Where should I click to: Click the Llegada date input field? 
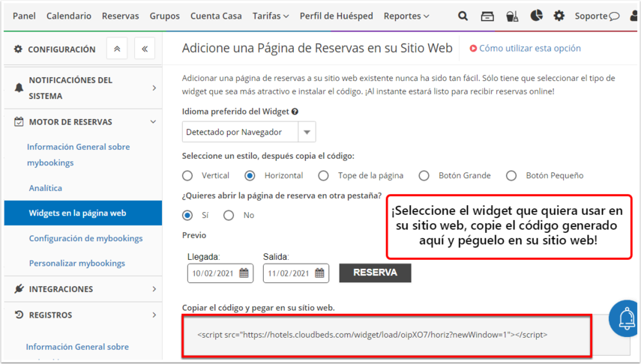pos(220,273)
